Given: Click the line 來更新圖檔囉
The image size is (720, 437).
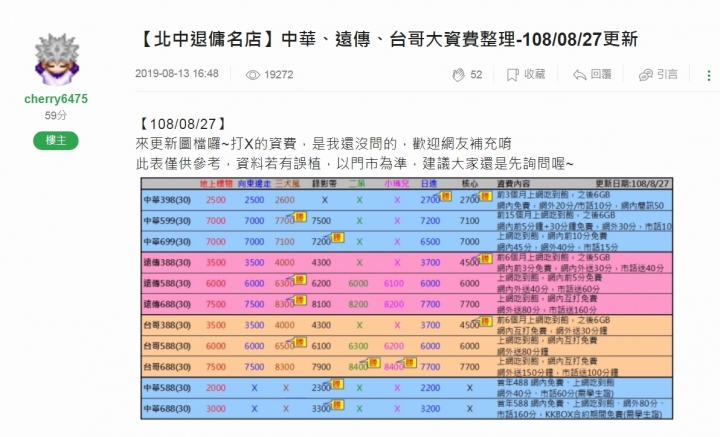Looking at the screenshot, I should 323,144.
